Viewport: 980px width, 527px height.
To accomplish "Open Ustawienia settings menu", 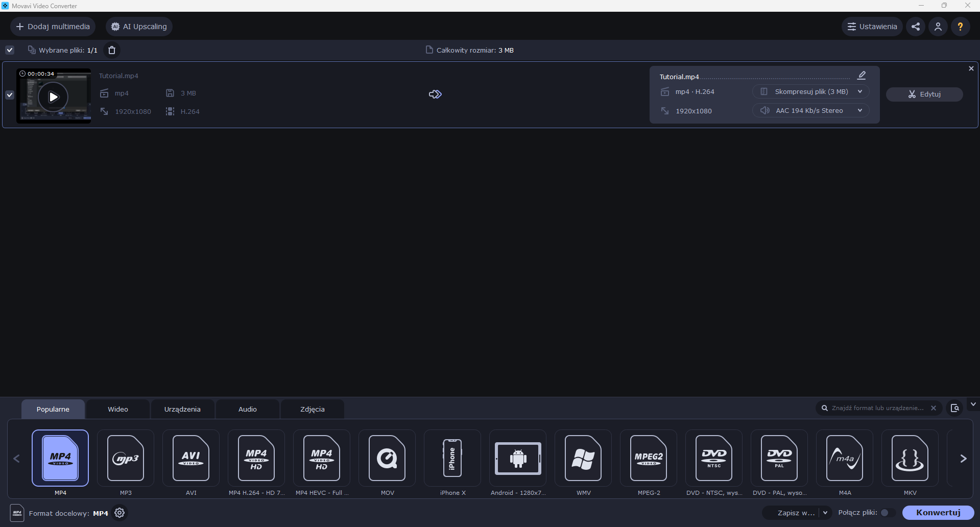I will point(872,27).
